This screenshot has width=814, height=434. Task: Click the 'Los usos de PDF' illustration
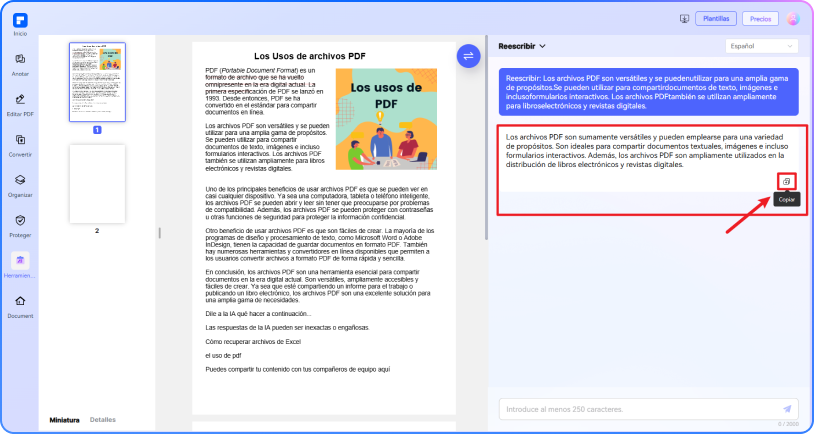(x=386, y=119)
